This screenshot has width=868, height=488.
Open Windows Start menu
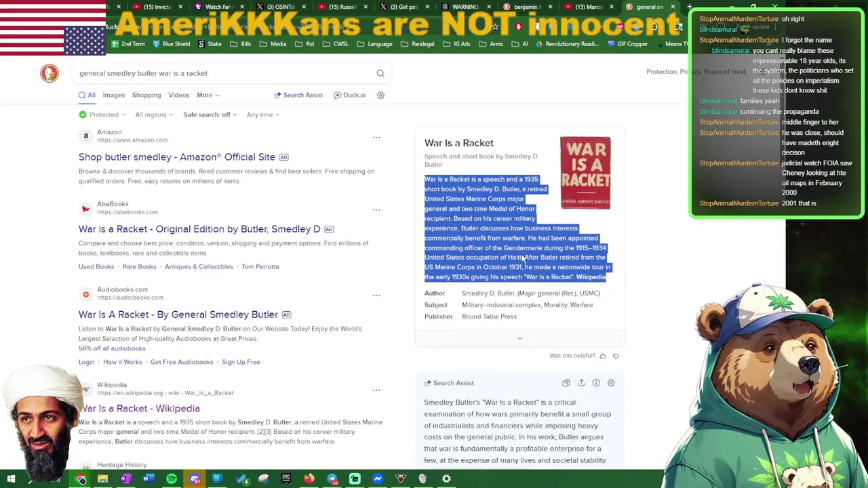11,479
